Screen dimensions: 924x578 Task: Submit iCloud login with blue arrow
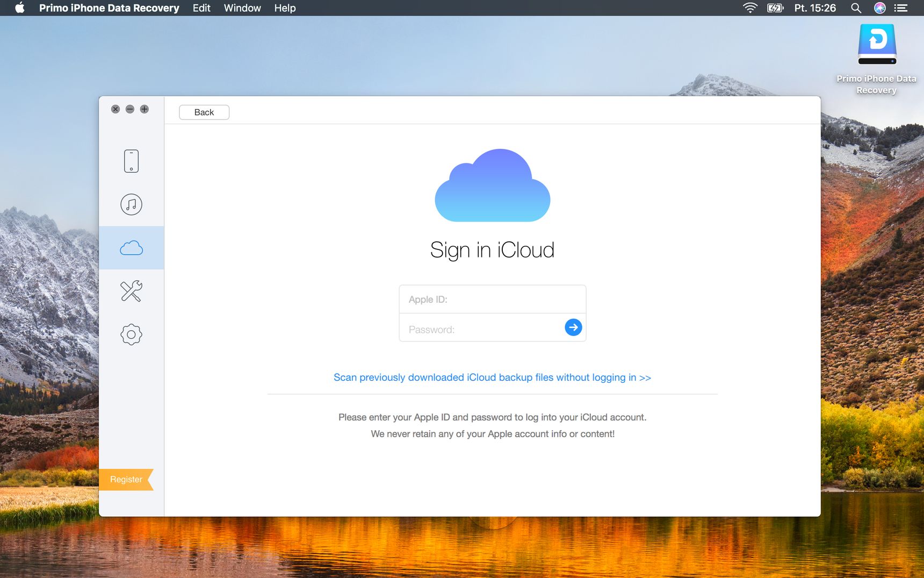pos(573,327)
